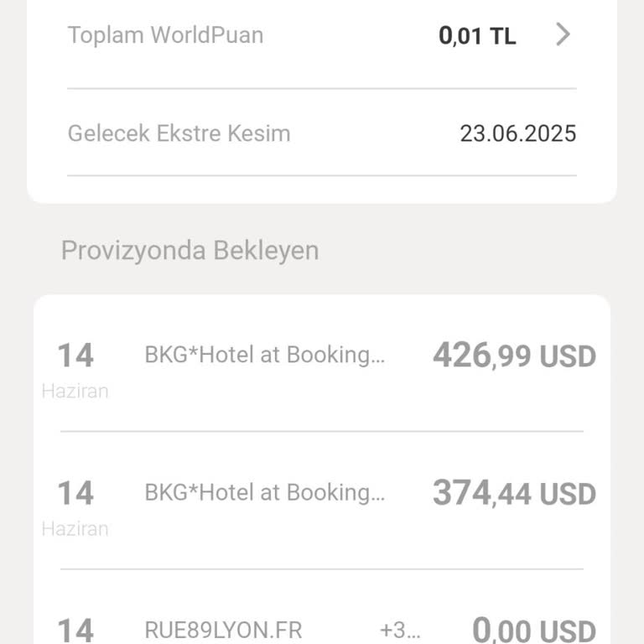Screen dimensions: 644x644
Task: Tap the Toplam WorldPuan label
Action: click(165, 35)
